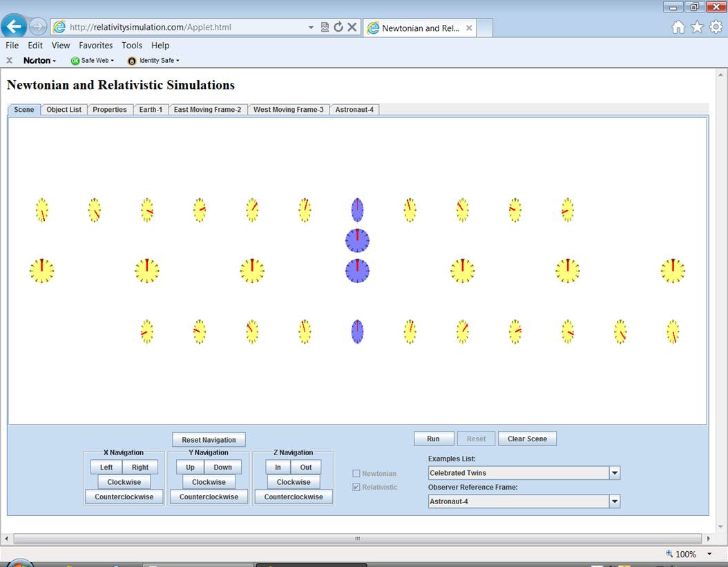Switch to the Object List tab
Viewport: 728px width, 567px height.
64,110
